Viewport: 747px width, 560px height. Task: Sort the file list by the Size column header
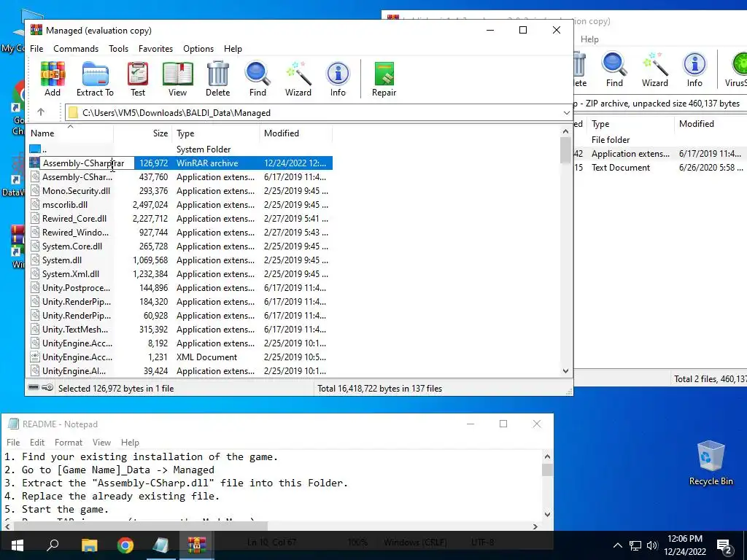point(143,133)
